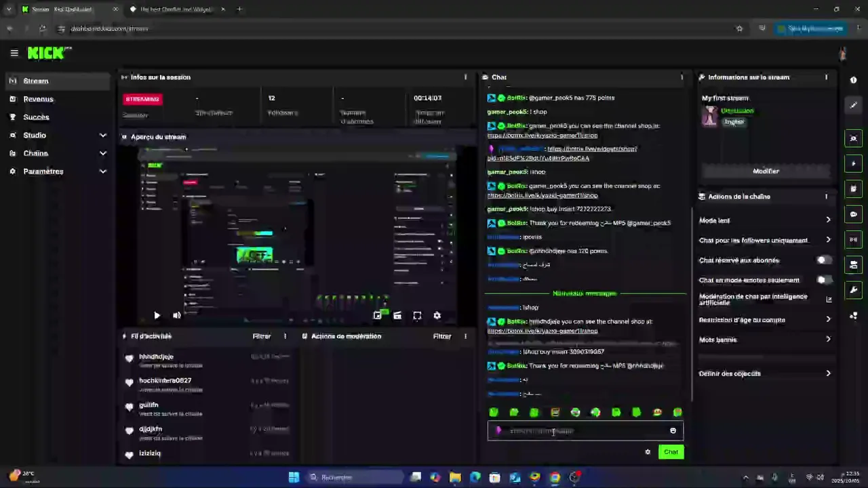The width and height of the screenshot is (868, 488).
Task: Mute the stream preview volume
Action: 177,315
